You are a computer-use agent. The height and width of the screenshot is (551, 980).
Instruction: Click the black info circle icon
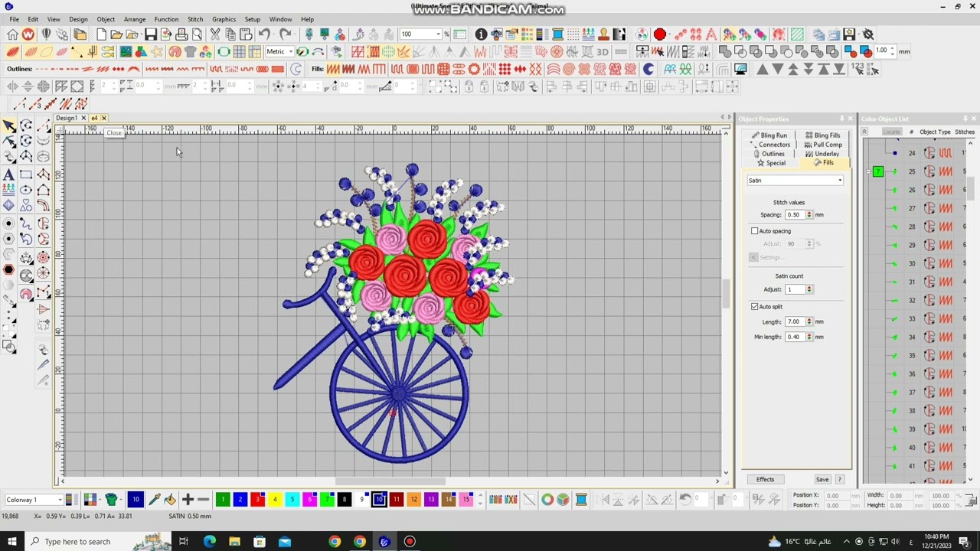coord(481,34)
